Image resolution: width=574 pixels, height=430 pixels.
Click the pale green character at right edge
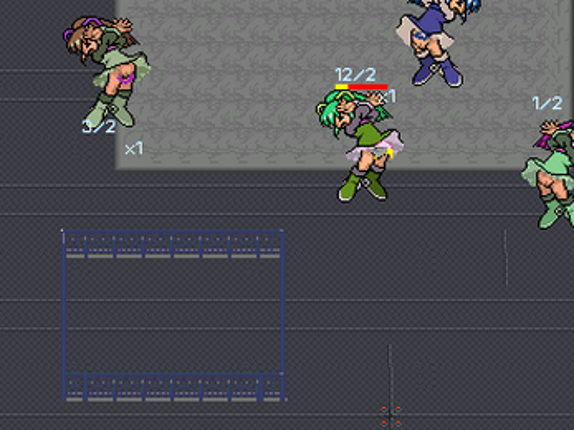pos(548,174)
